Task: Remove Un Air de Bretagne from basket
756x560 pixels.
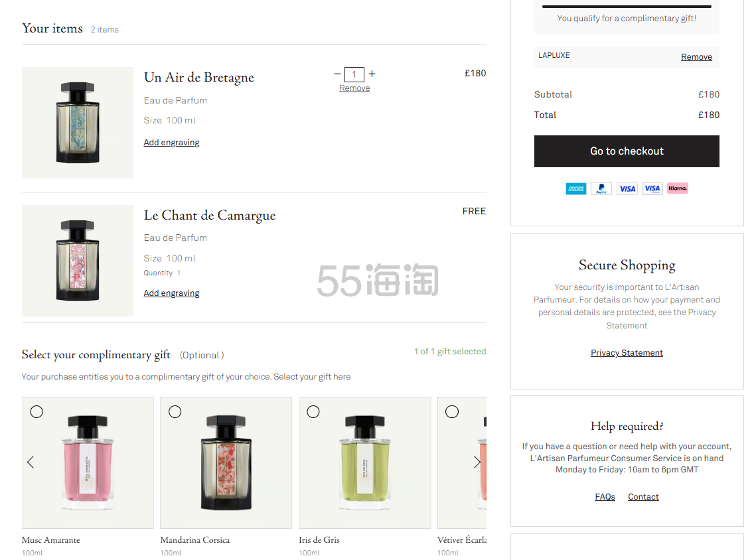Action: point(354,88)
